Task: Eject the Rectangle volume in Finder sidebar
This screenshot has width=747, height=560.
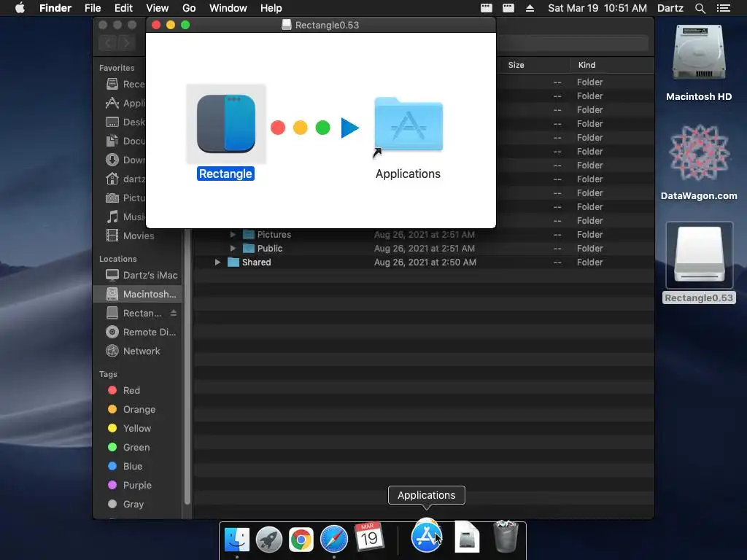Action: 174,313
